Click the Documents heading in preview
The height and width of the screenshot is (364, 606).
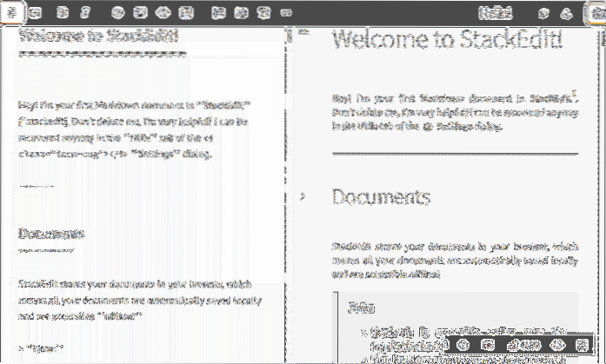(x=381, y=197)
